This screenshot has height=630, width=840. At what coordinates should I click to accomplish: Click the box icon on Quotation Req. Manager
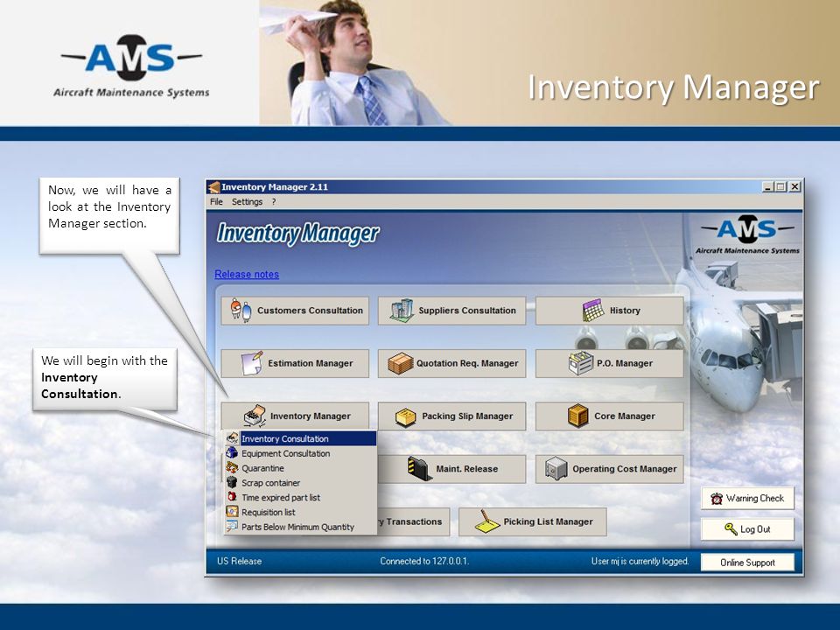click(400, 363)
